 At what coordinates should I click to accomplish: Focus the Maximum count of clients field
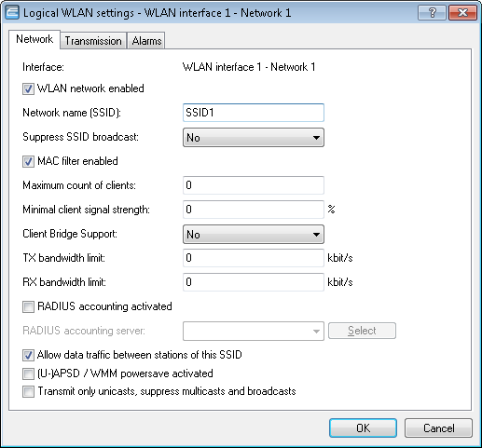point(254,185)
